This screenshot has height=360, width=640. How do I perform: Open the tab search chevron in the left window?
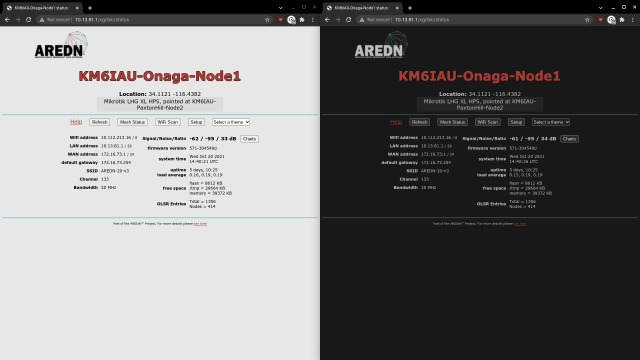[280, 8]
